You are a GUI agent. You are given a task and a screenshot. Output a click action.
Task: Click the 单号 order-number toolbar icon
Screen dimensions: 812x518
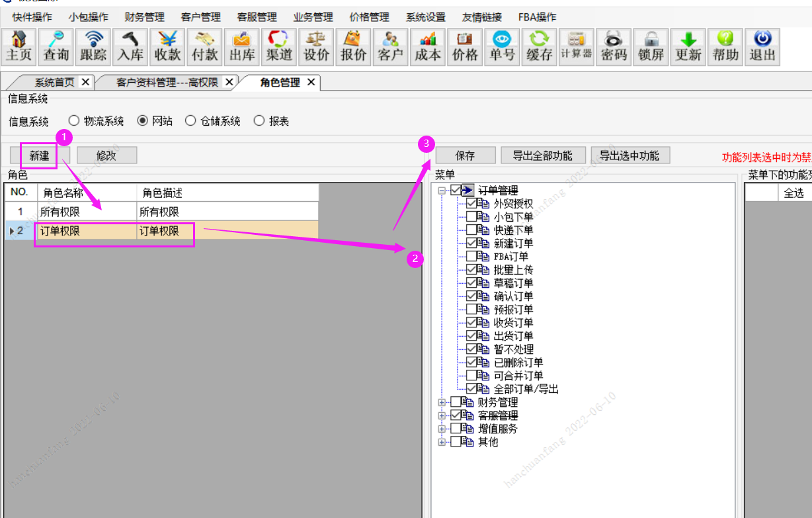503,47
